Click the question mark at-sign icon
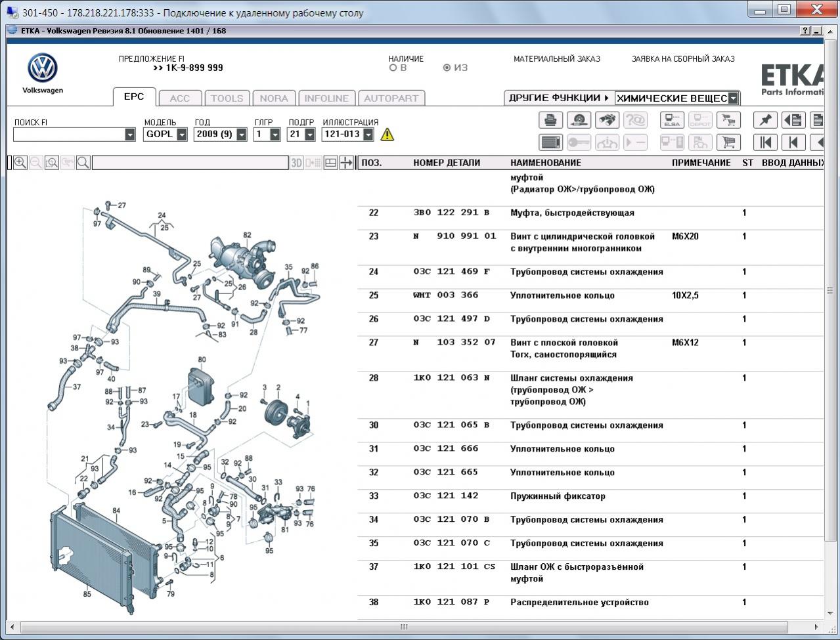 click(x=635, y=120)
